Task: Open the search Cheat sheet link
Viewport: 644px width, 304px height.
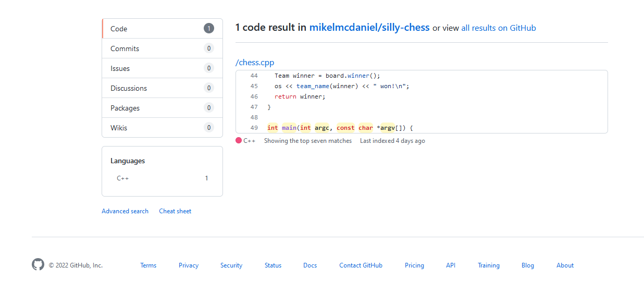Action: [175, 211]
